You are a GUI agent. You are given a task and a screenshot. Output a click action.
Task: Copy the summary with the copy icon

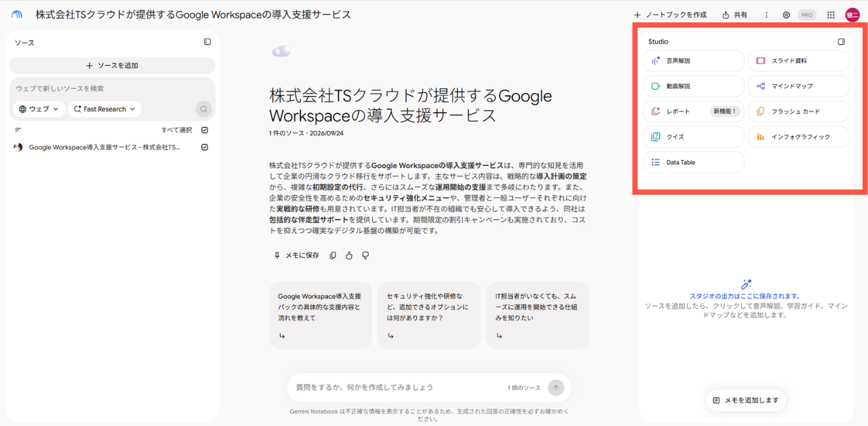pyautogui.click(x=333, y=256)
